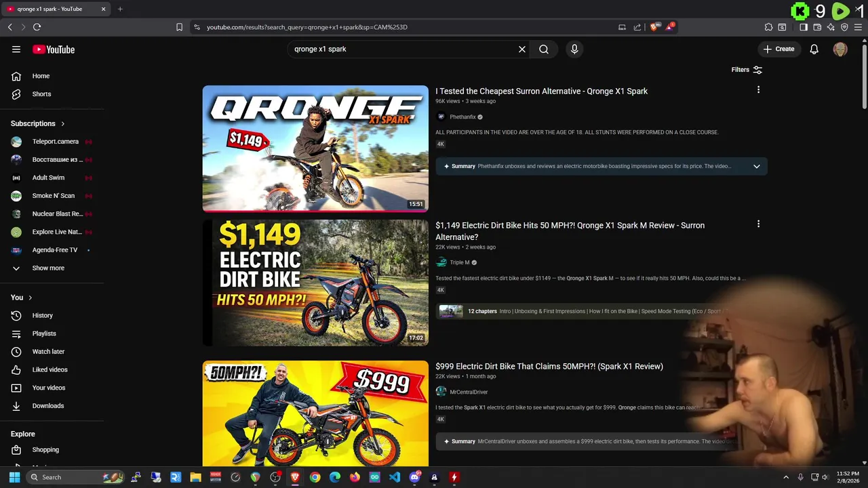Open the Brave Rewards triangle icon
Image resolution: width=868 pixels, height=488 pixels.
pyautogui.click(x=670, y=27)
